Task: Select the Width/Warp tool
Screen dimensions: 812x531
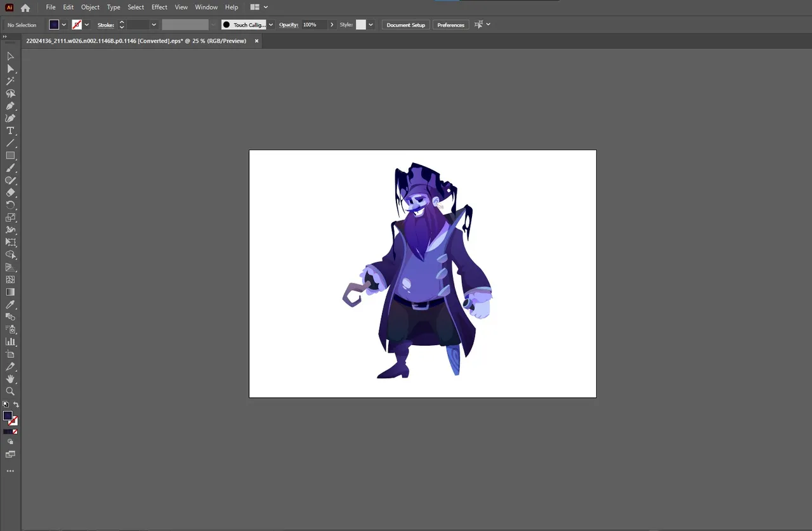Action: point(10,230)
